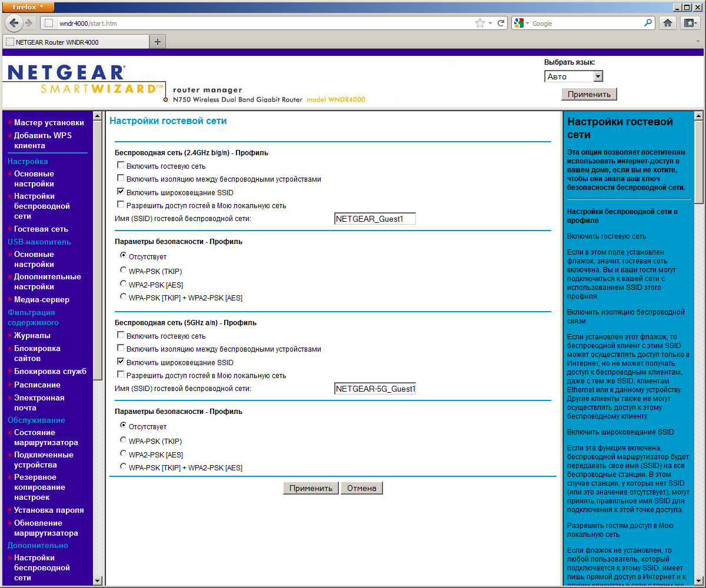The width and height of the screenshot is (706, 588).
Task: Open Установка пароля menu link
Action: click(x=49, y=510)
